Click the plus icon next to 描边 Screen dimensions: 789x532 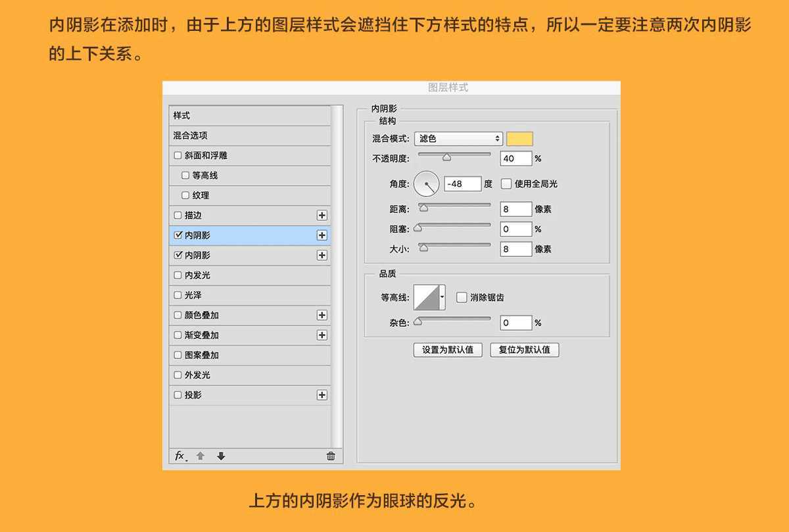tap(322, 215)
